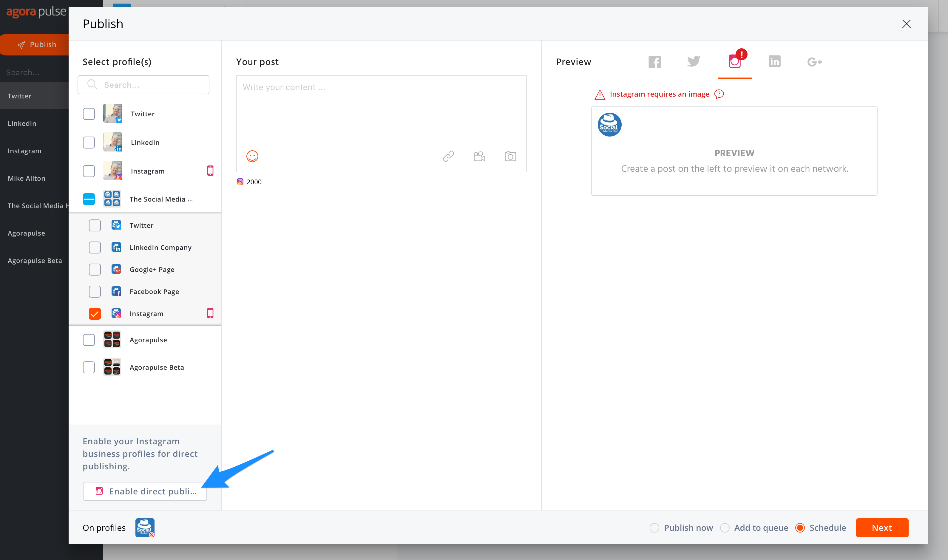Check the LinkedIn Company checkbox
948x560 pixels.
(x=95, y=247)
